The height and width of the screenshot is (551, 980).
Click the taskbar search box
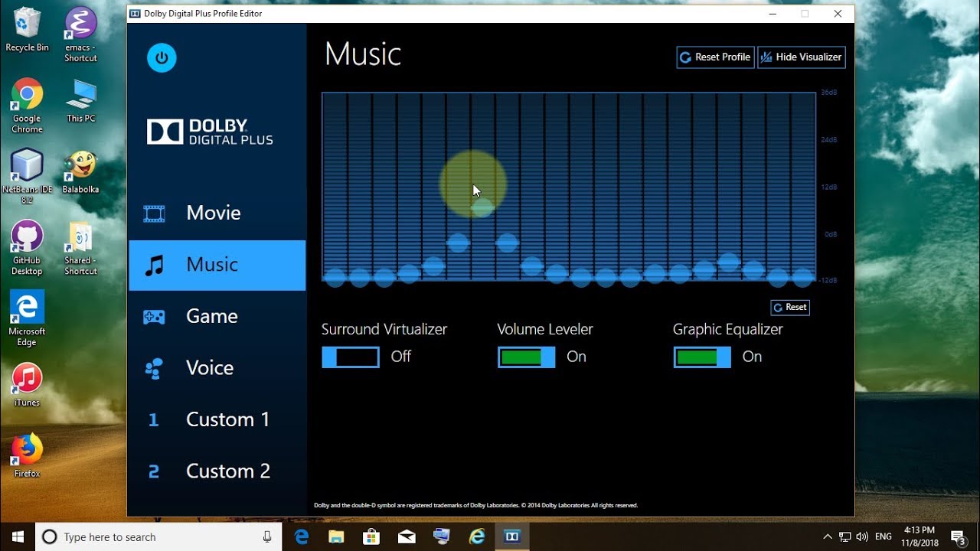point(158,537)
